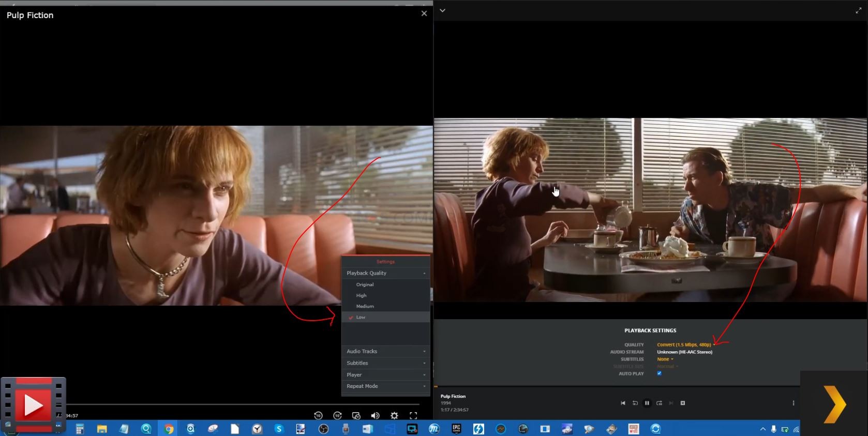Open the left player settings gear
The height and width of the screenshot is (436, 868).
(394, 415)
